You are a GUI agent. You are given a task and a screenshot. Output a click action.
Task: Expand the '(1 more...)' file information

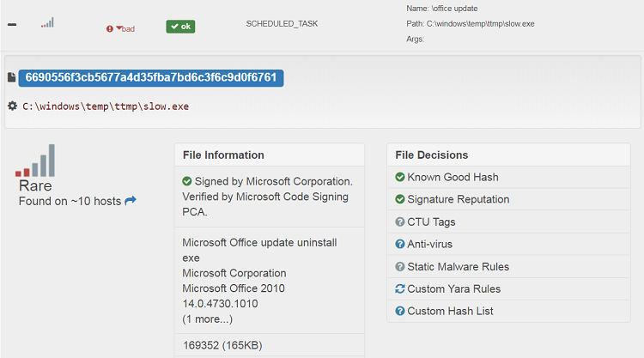[x=208, y=319]
